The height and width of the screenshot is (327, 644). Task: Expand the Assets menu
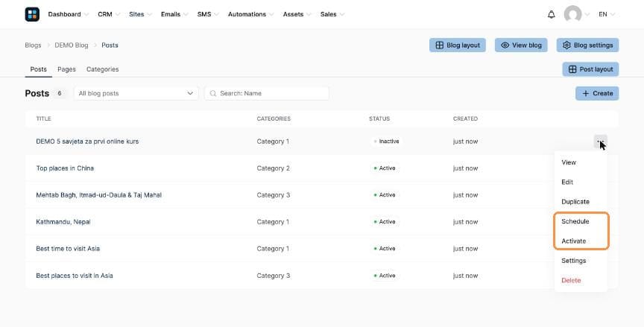tap(297, 14)
